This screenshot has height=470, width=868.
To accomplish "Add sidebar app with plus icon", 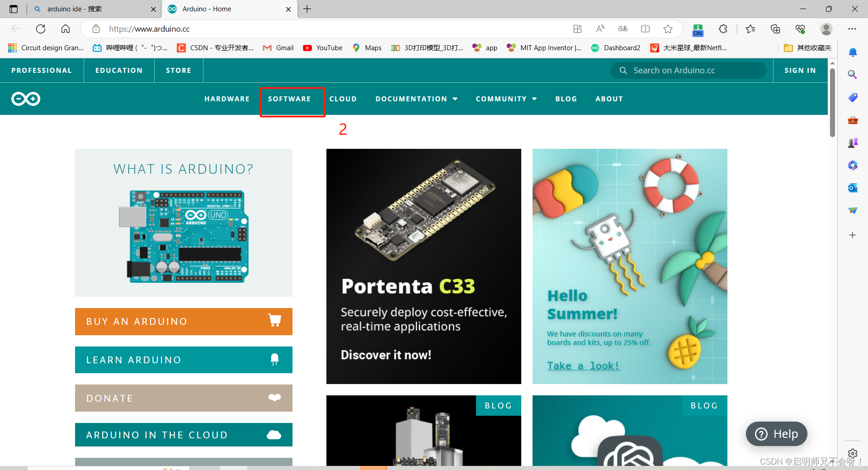I will pos(853,235).
